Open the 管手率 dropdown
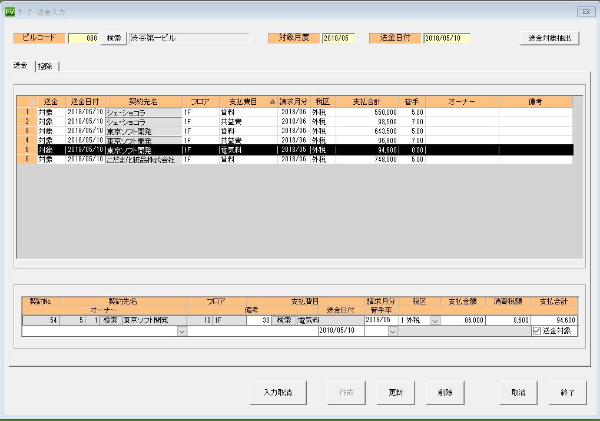Screen dimensions: 600x421 point(393,331)
